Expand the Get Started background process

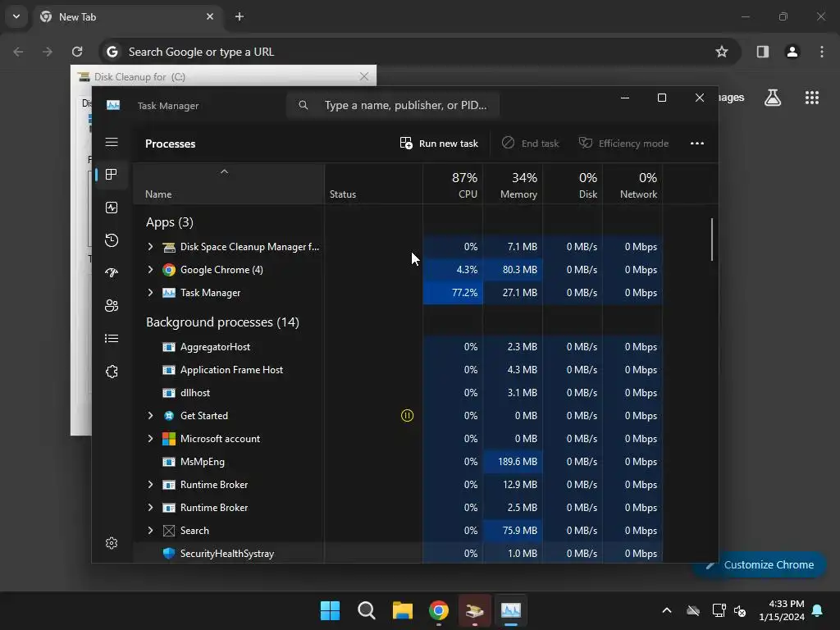150,416
